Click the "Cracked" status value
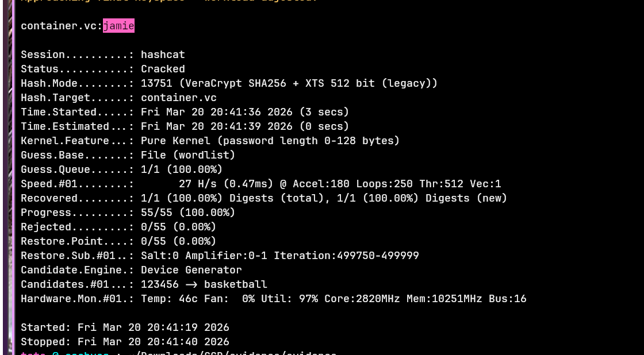This screenshot has height=355, width=644. pos(163,69)
